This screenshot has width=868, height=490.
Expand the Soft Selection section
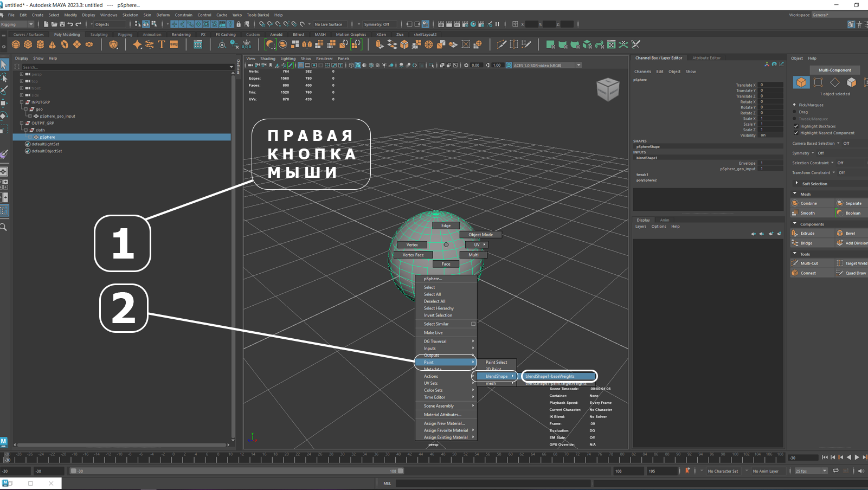click(x=796, y=183)
